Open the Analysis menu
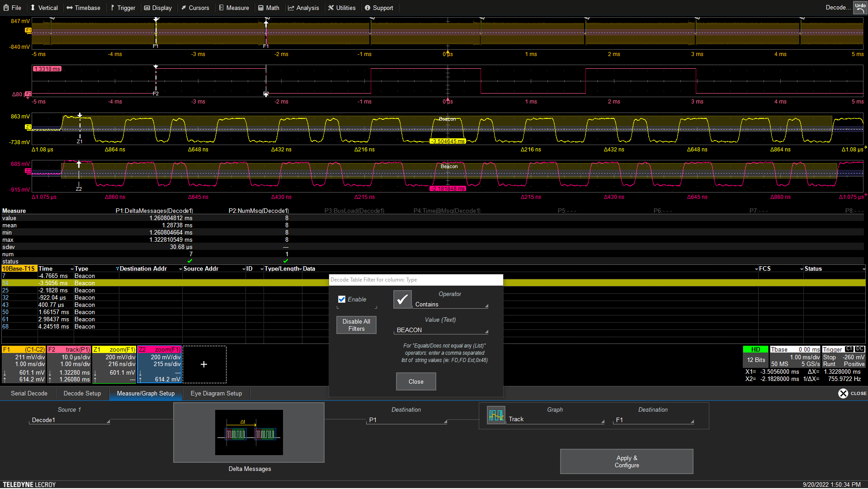Screen dimensions: 868x489 tap(303, 8)
